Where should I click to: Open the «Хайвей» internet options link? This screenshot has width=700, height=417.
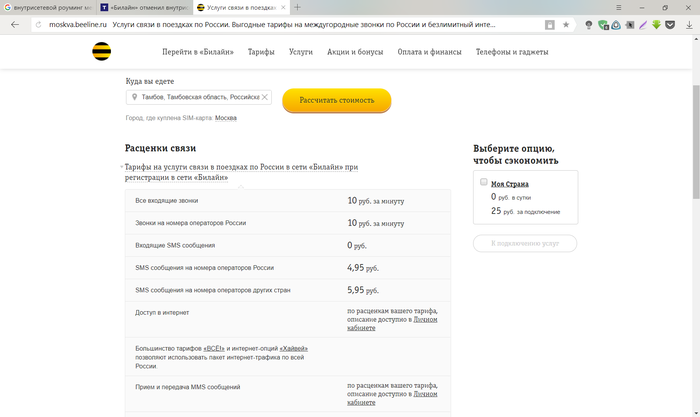[x=293, y=347]
